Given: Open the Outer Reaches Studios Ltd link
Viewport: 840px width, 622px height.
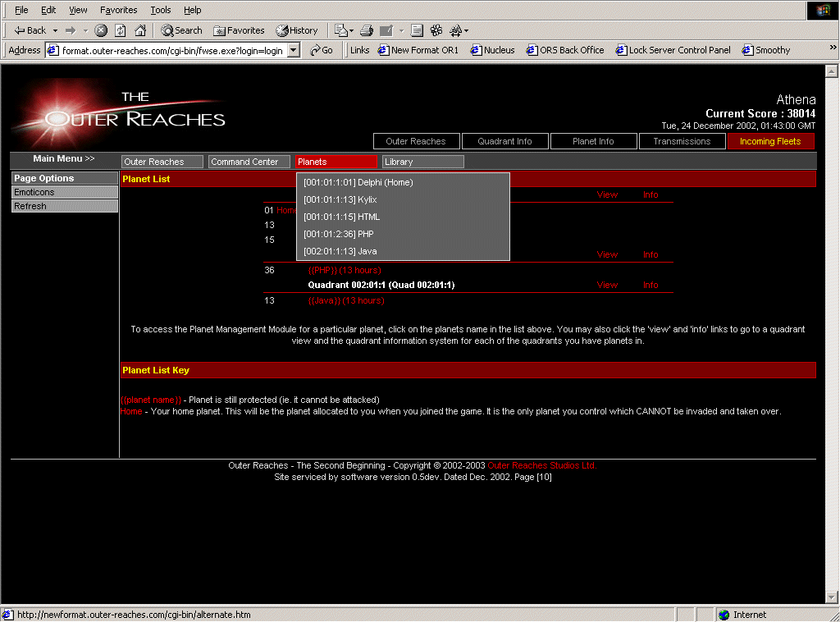Looking at the screenshot, I should point(541,465).
